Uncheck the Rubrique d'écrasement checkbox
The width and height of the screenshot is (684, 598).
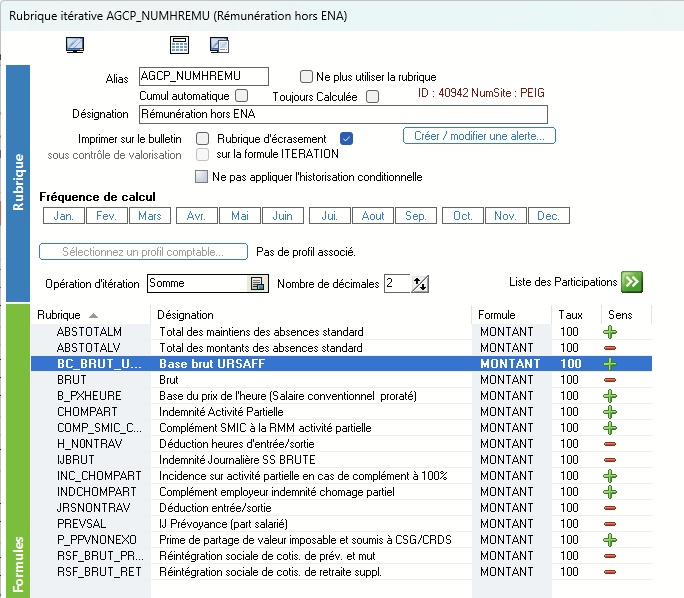tap(347, 138)
